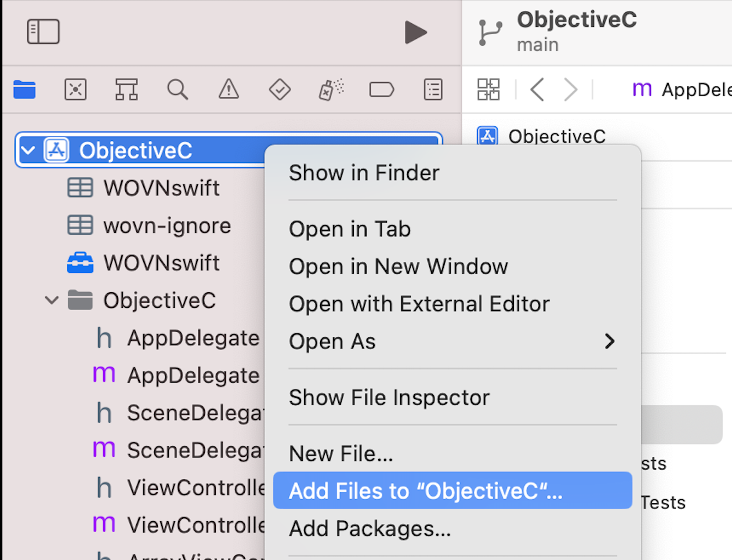This screenshot has height=560, width=732.
Task: Collapse the ObjectiveC folder group
Action: [52, 300]
